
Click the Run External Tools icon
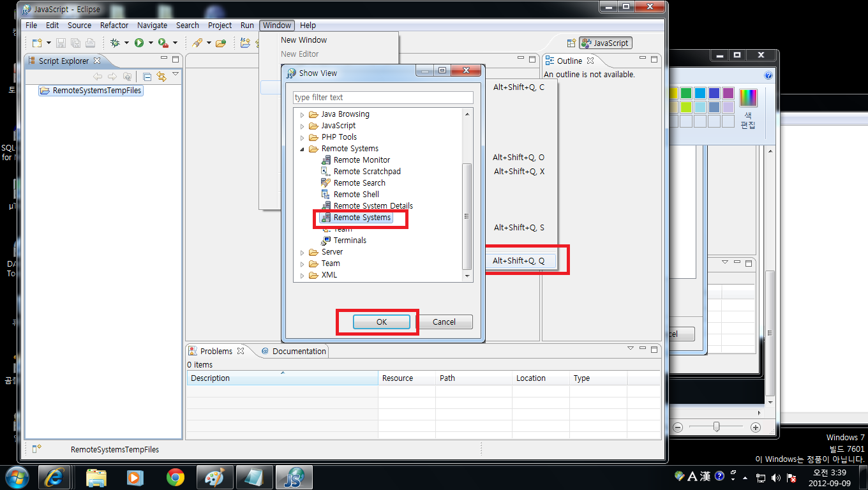pos(163,43)
